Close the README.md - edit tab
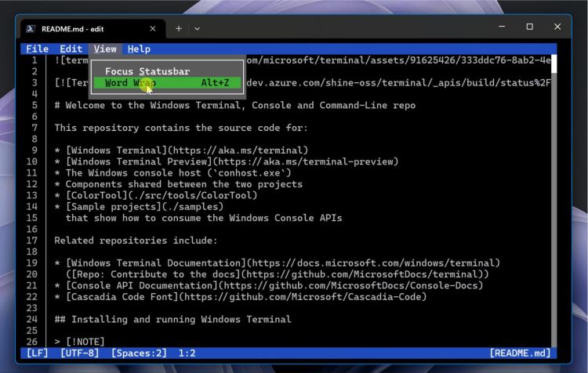This screenshot has height=373, width=588. 153,28
